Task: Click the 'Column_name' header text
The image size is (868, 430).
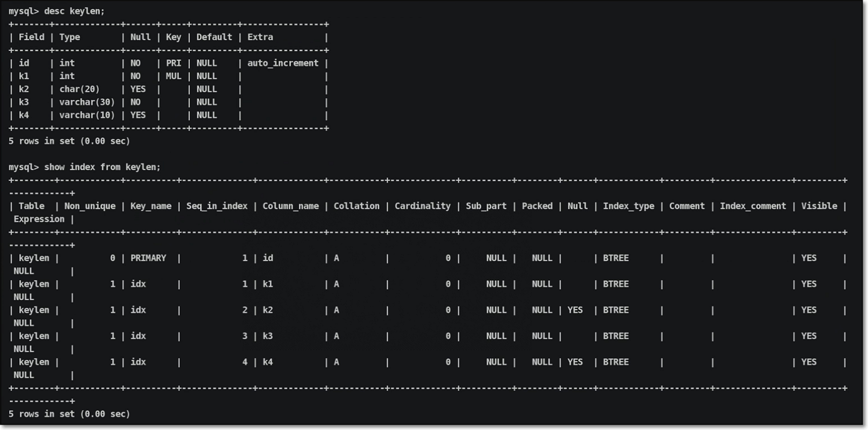Action: (x=290, y=206)
